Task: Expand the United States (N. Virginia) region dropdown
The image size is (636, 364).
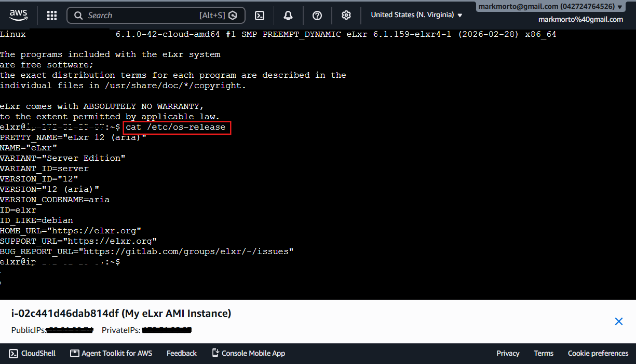Action: [x=416, y=15]
